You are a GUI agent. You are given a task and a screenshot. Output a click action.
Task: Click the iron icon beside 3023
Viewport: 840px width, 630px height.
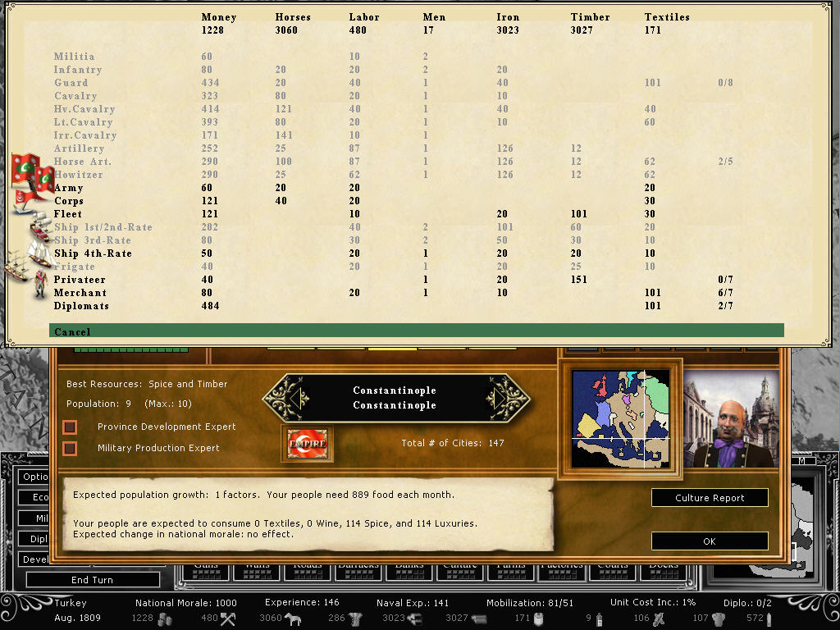click(x=414, y=619)
